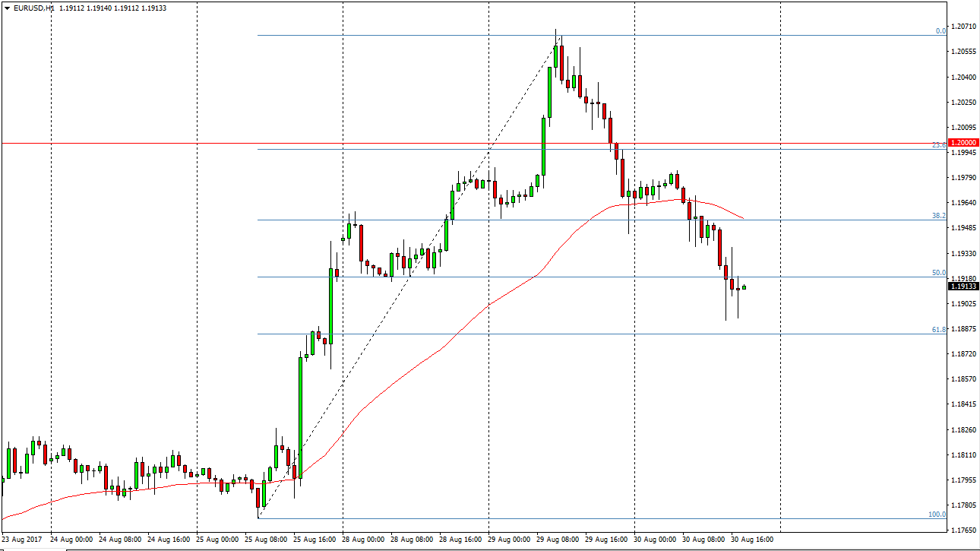Select the 61.8 Fibonacci level label
This screenshot has height=551, width=980.
click(x=939, y=330)
